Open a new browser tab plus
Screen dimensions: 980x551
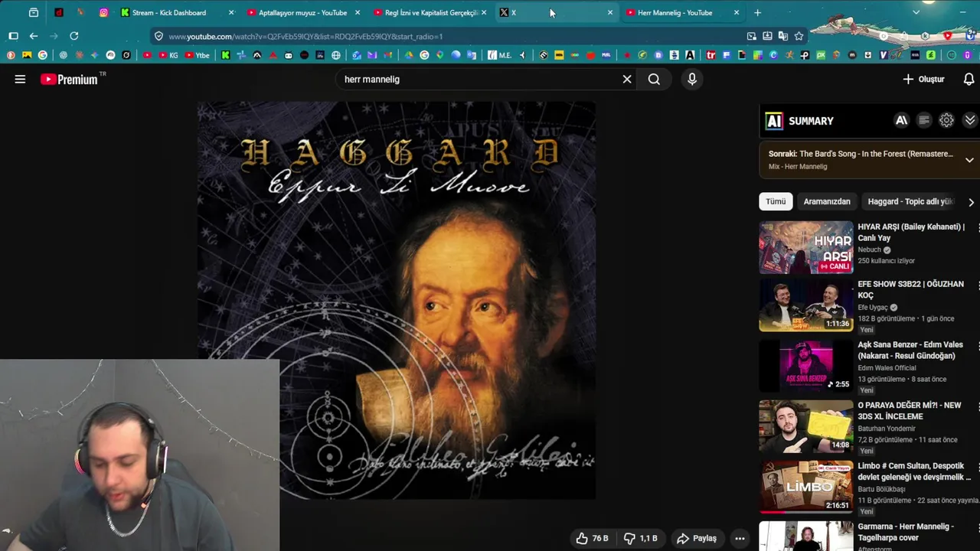(x=757, y=12)
